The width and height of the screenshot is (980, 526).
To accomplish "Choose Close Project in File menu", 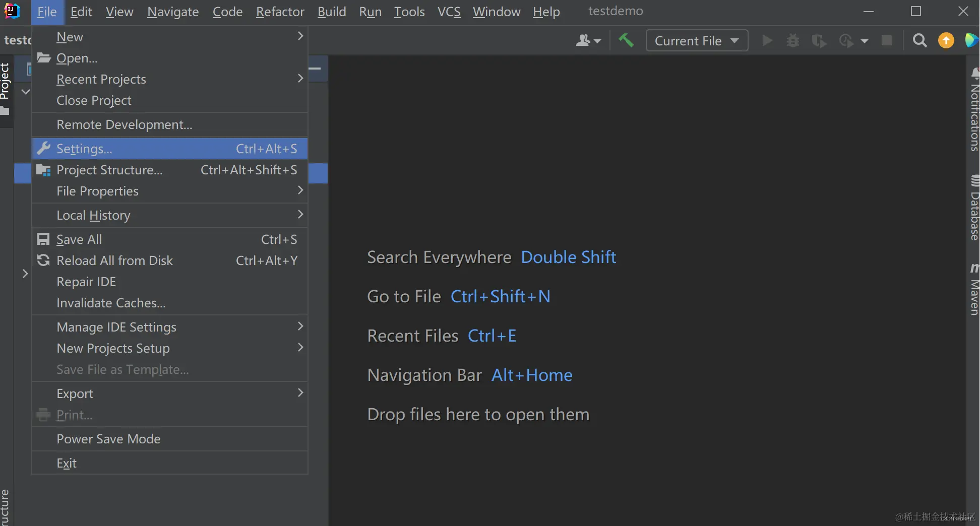I will click(170, 100).
